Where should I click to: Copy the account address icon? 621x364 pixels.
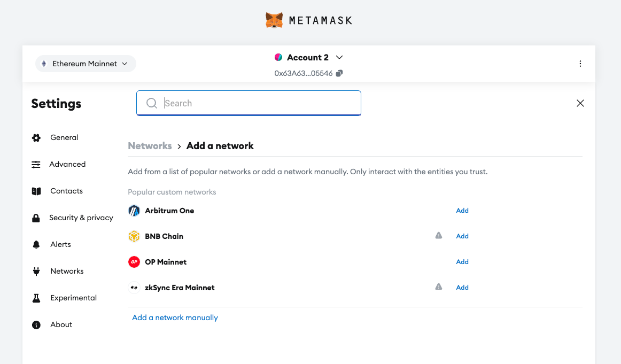pos(339,73)
